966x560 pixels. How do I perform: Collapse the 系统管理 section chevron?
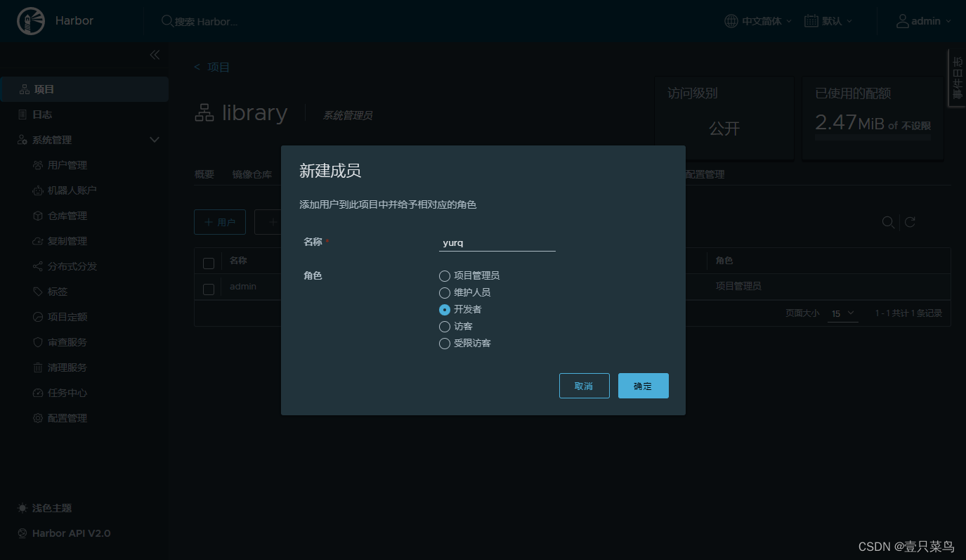point(155,140)
